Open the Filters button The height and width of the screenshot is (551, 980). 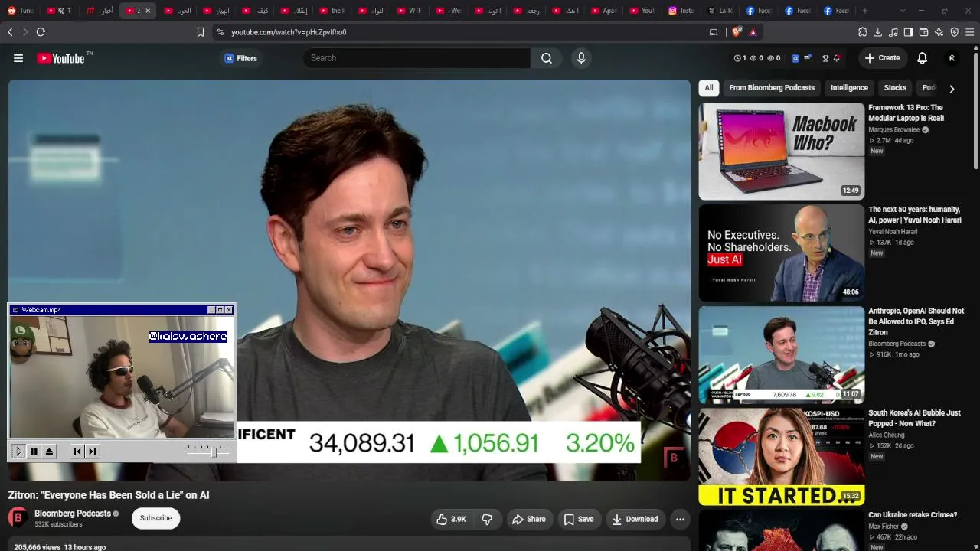pyautogui.click(x=240, y=58)
